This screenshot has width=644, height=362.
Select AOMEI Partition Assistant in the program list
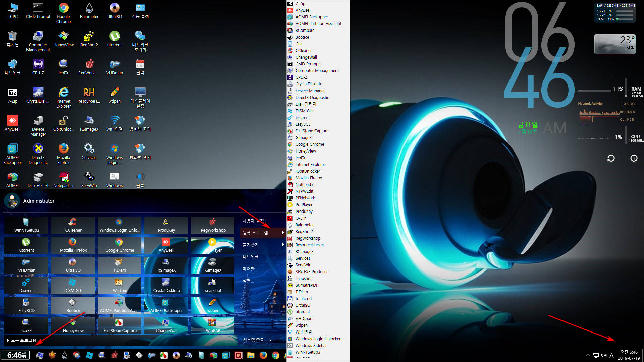coord(318,23)
